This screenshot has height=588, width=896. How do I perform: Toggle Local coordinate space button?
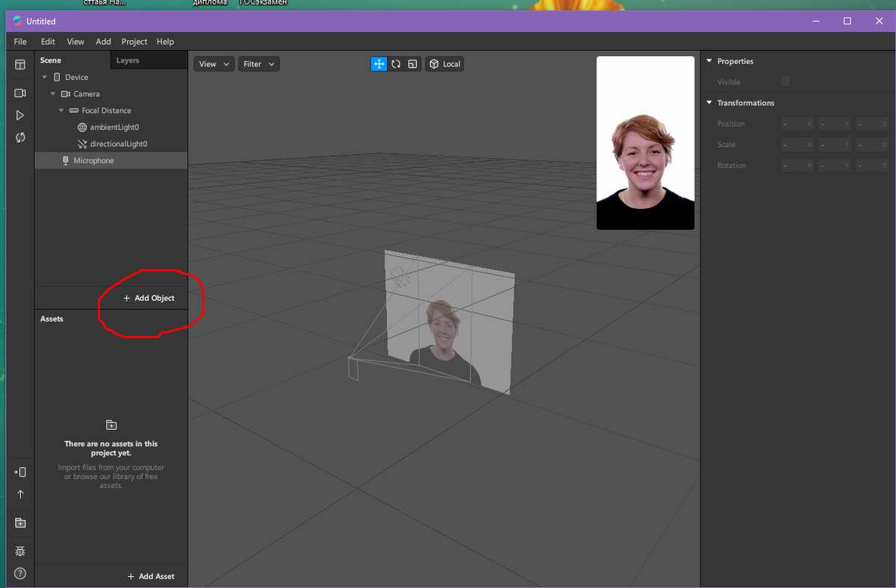point(444,64)
